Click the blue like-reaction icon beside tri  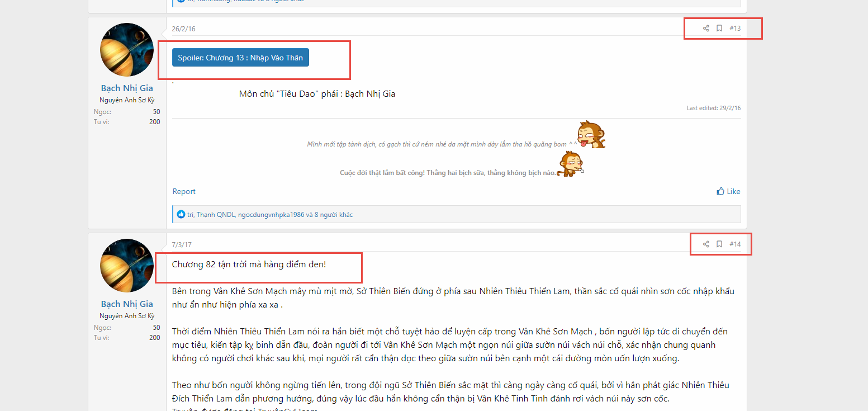coord(181,214)
